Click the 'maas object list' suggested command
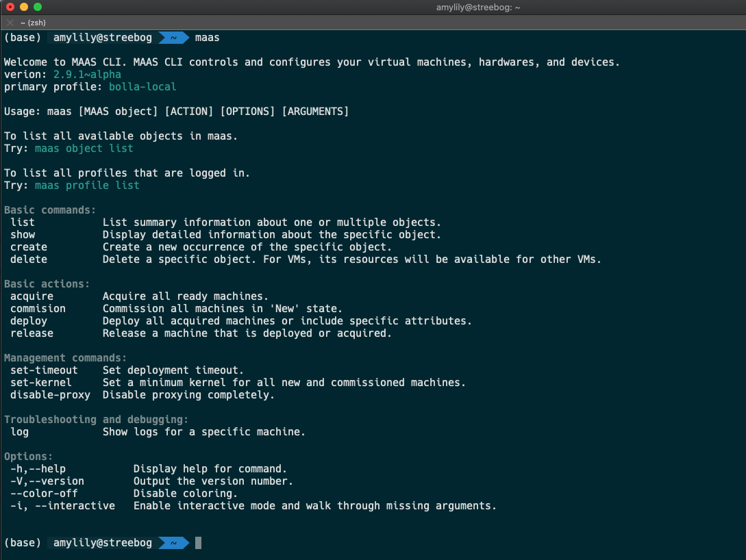This screenshot has width=746, height=560. [x=84, y=149]
